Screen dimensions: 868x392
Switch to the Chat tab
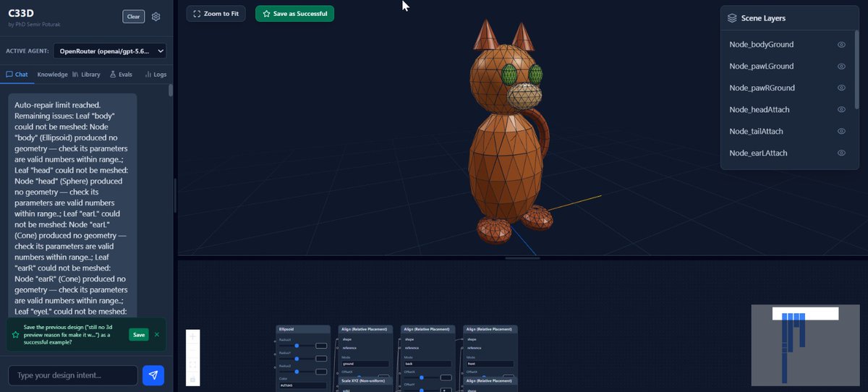pos(17,74)
